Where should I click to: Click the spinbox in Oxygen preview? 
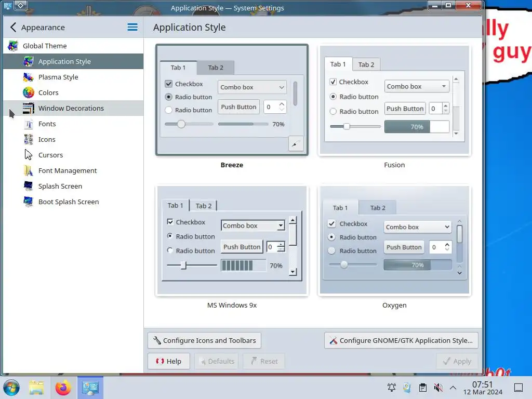click(441, 247)
